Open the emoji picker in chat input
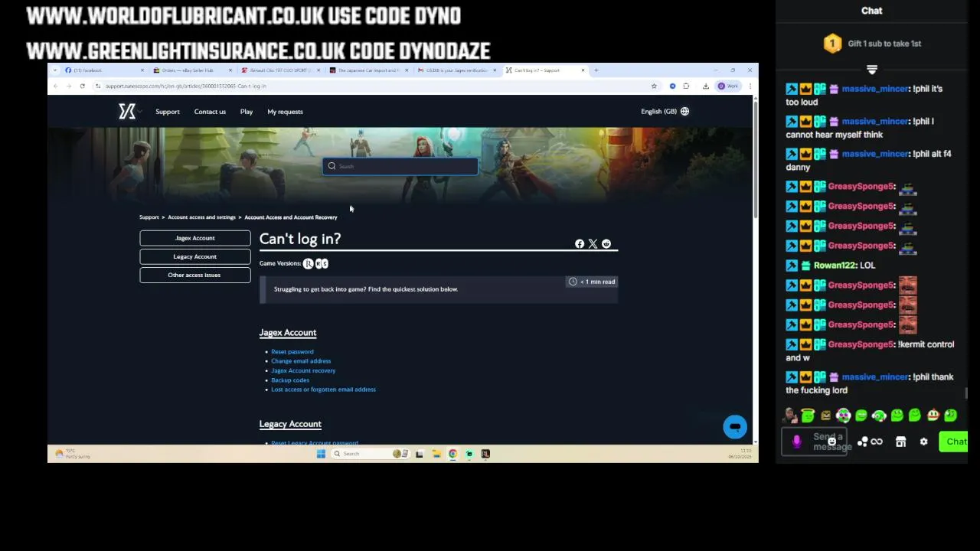The height and width of the screenshot is (551, 980). [x=832, y=442]
